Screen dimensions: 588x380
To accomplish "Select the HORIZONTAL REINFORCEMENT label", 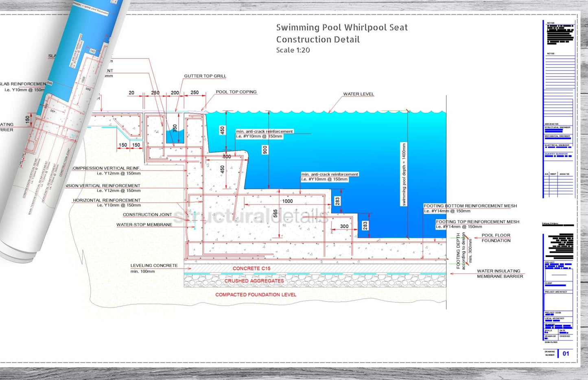I will tap(107, 200).
